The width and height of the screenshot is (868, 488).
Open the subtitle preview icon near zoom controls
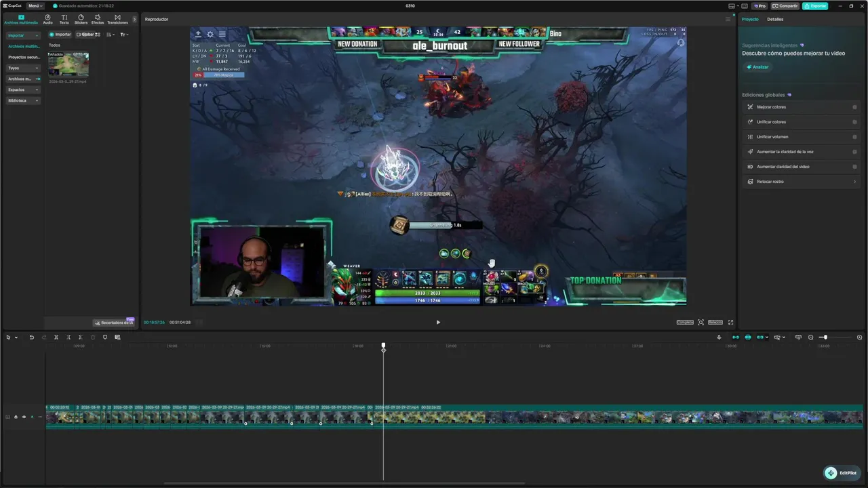(x=798, y=337)
